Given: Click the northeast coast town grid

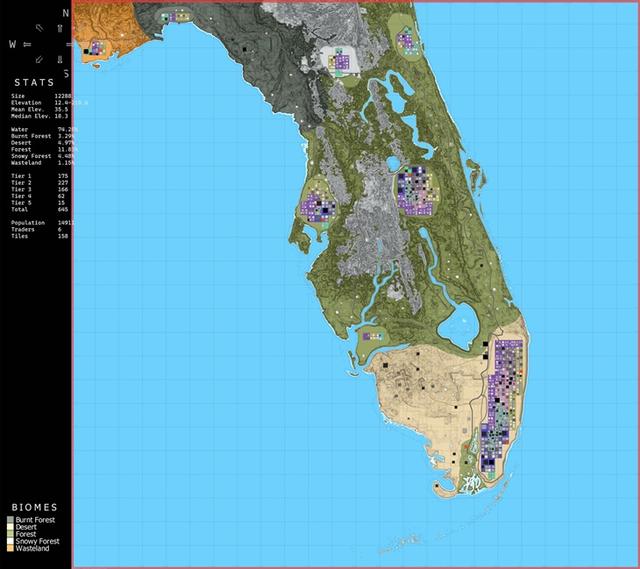Looking at the screenshot, I should 408,41.
